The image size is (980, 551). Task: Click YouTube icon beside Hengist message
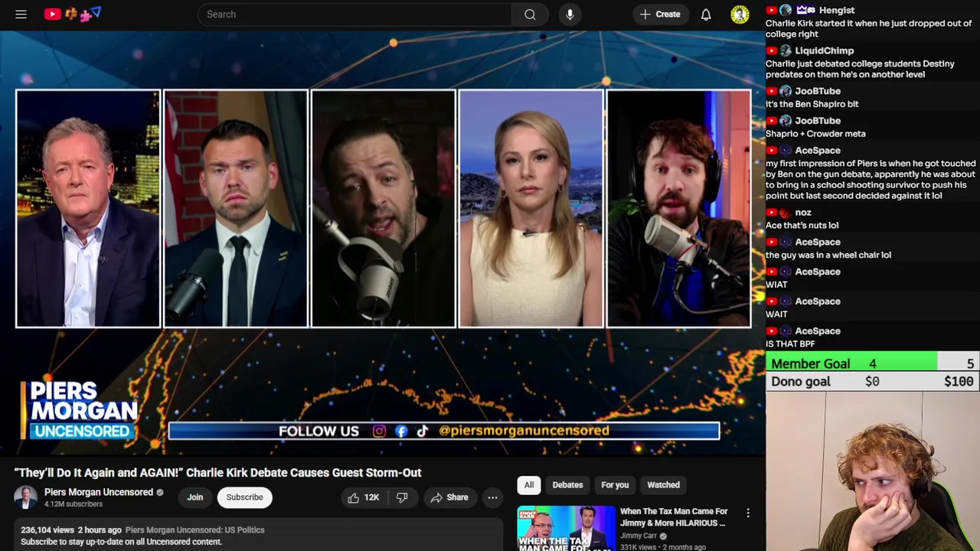click(772, 10)
